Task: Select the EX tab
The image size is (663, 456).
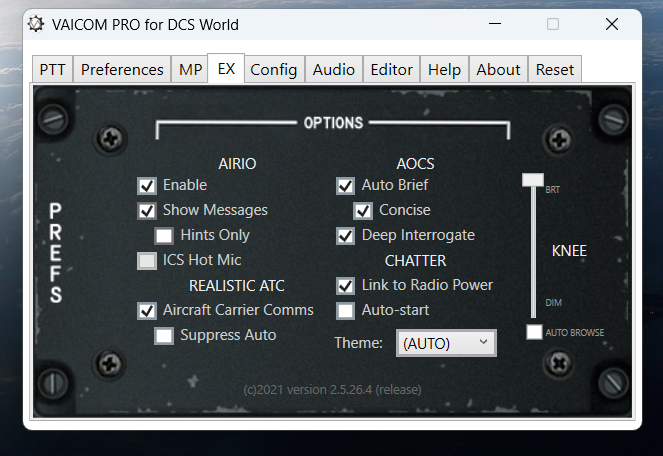Action: (x=226, y=68)
